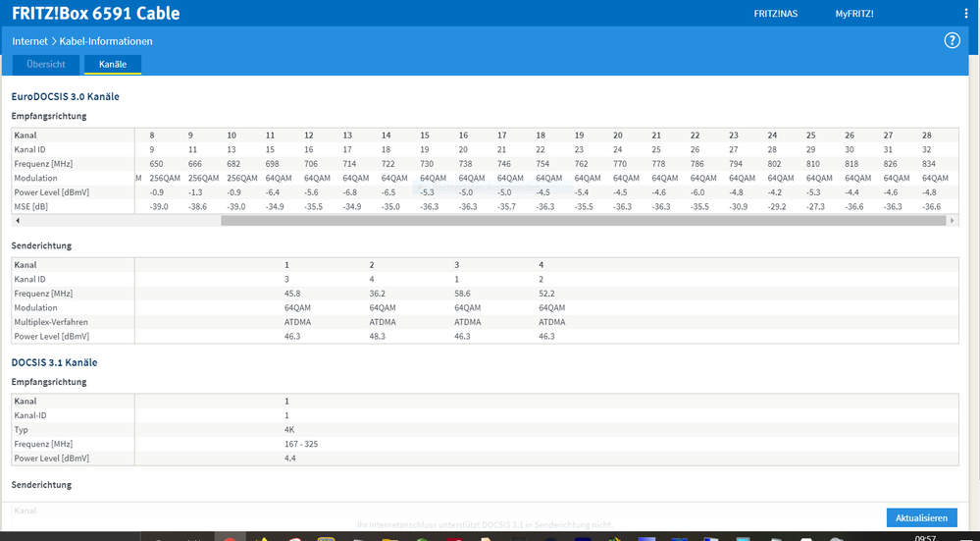
Task: Click the Aktualisieren button
Action: [x=922, y=517]
